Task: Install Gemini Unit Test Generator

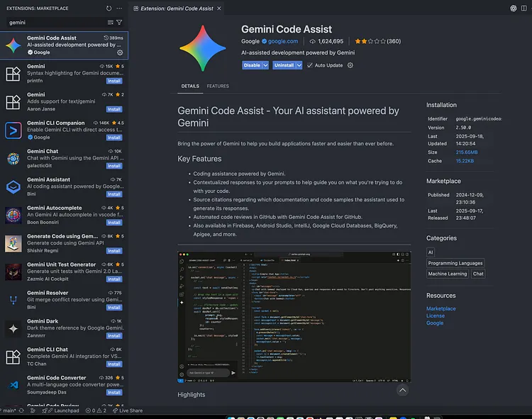Action: pyautogui.click(x=114, y=279)
